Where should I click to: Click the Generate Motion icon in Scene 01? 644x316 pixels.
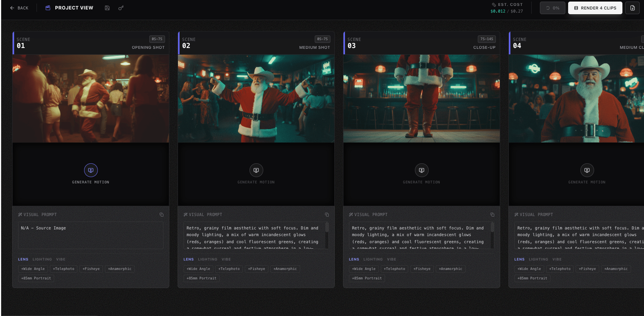click(x=91, y=170)
